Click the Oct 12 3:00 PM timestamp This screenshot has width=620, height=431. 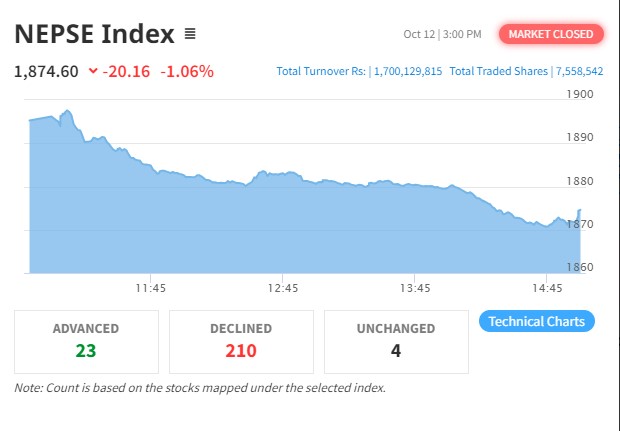point(443,35)
